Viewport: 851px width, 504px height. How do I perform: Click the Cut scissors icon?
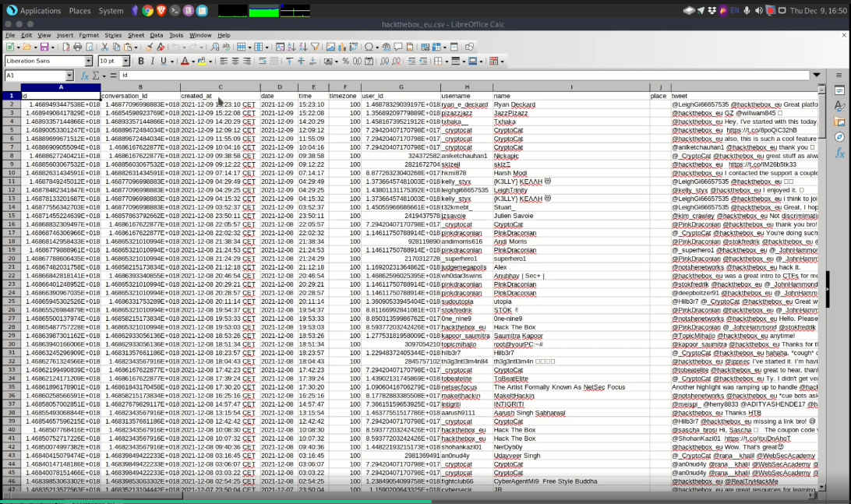(x=104, y=48)
